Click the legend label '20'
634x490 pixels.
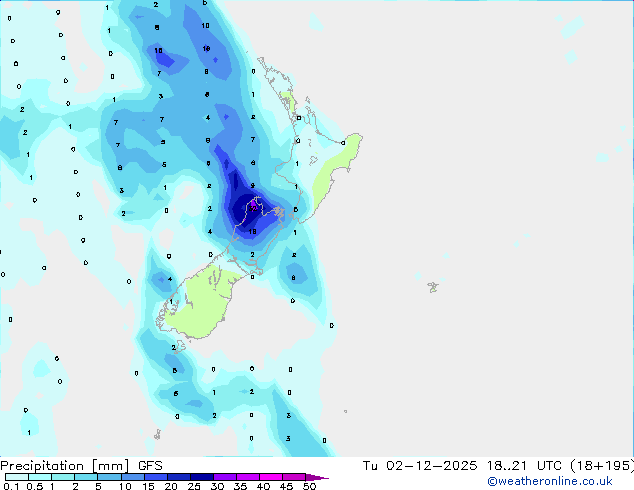(x=171, y=486)
